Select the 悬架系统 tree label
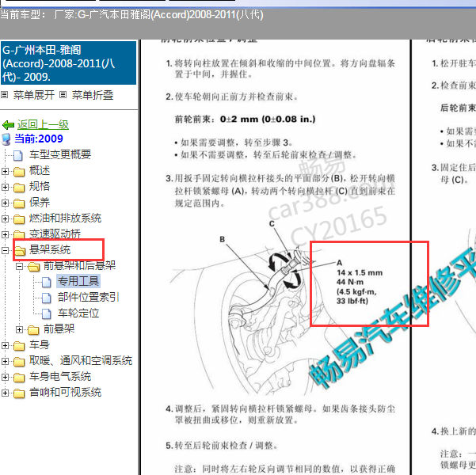Image resolution: width=476 pixels, height=475 pixels. pyautogui.click(x=50, y=250)
